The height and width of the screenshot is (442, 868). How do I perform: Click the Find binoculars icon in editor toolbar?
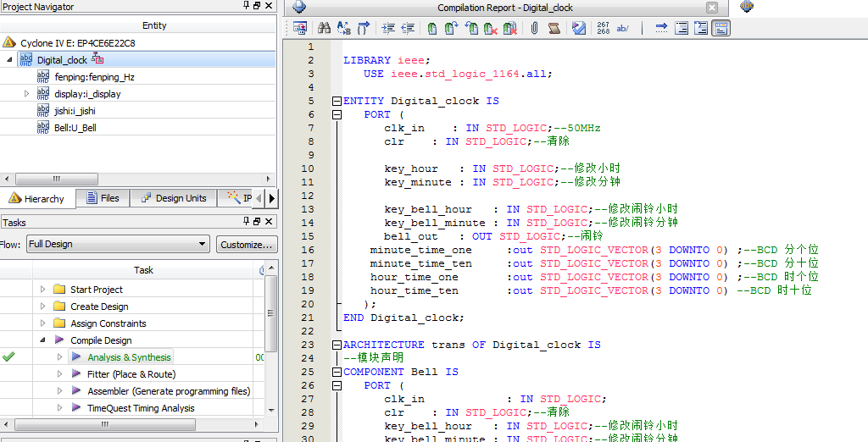[325, 28]
